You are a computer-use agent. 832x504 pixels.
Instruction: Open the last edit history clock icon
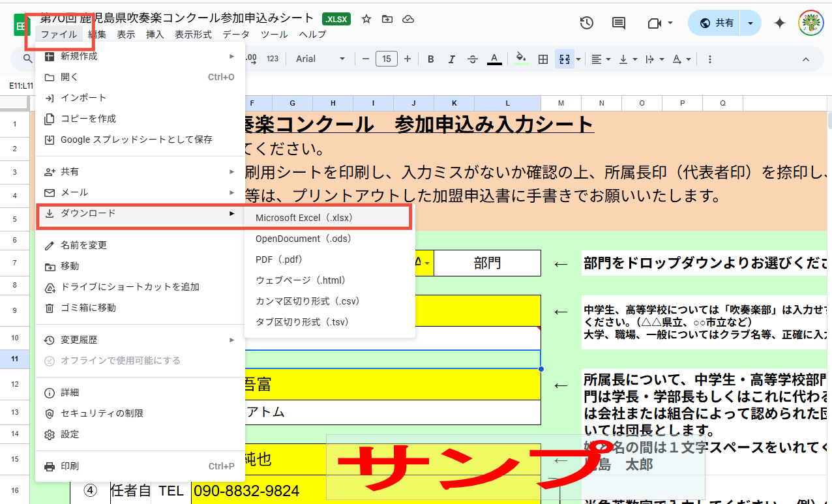point(586,23)
